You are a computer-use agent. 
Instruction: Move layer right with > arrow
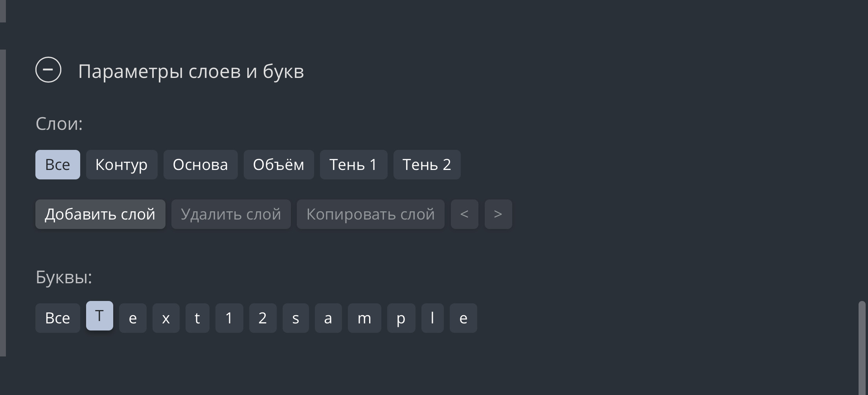(x=498, y=214)
